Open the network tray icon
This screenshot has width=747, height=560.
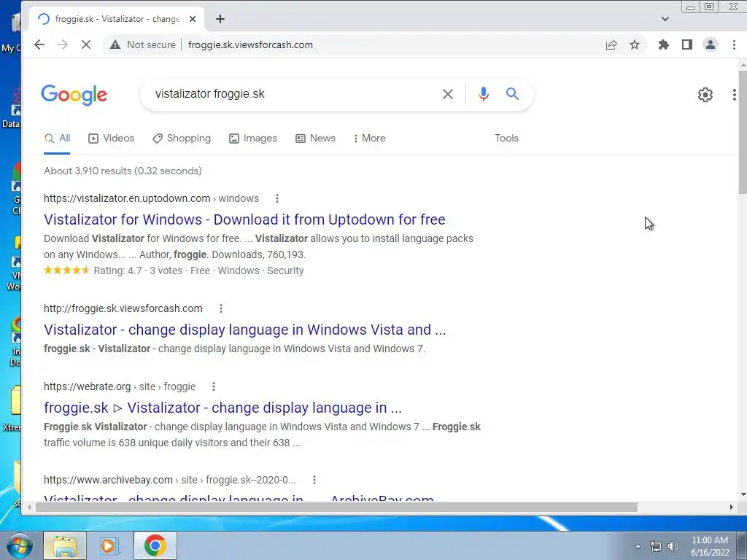656,546
